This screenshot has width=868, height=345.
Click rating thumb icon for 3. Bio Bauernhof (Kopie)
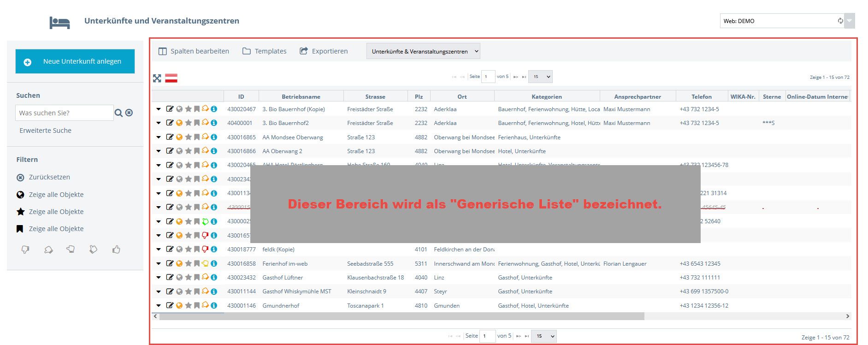205,109
